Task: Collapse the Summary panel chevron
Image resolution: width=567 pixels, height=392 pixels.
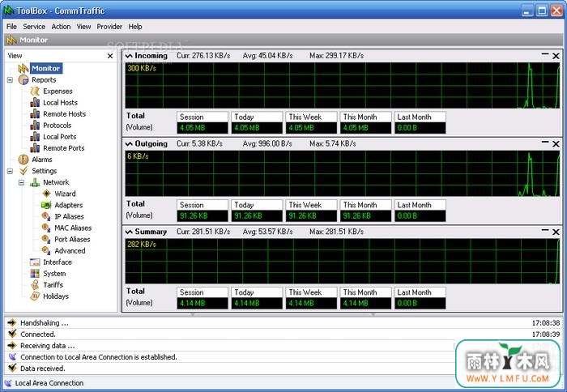Action: click(x=129, y=232)
